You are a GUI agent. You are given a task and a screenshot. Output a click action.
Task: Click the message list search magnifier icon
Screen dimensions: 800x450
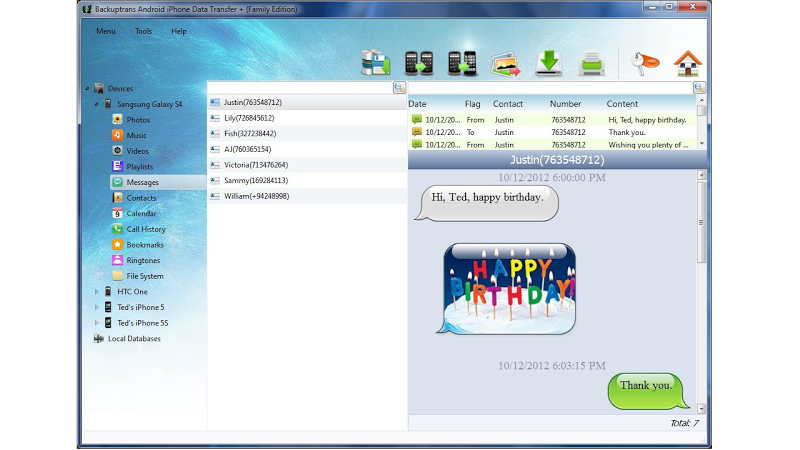(699, 87)
